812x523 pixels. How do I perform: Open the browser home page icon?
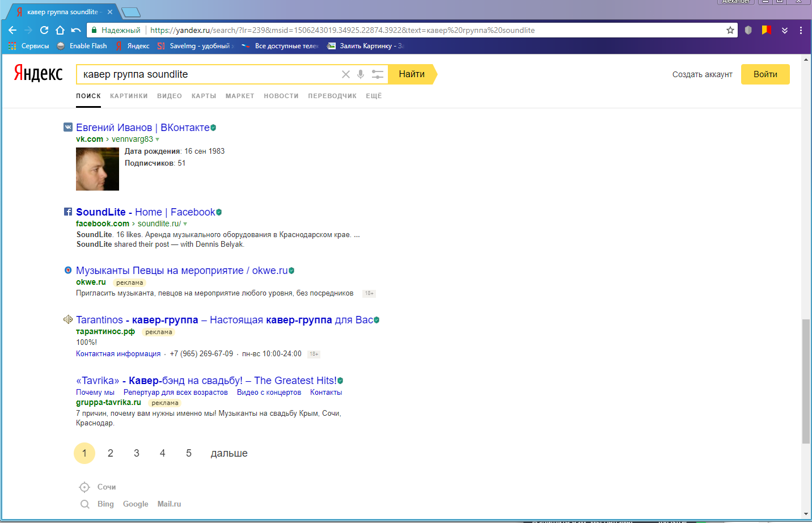60,30
